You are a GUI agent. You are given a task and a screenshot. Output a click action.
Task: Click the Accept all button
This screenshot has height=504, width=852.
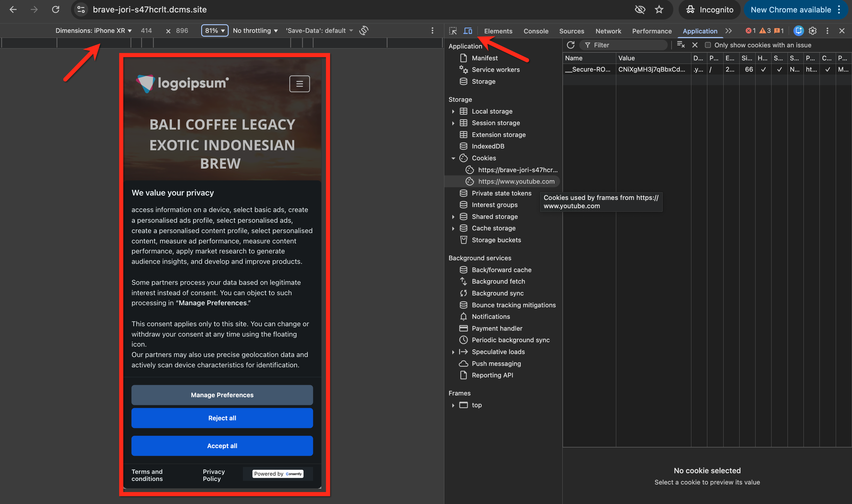click(222, 446)
